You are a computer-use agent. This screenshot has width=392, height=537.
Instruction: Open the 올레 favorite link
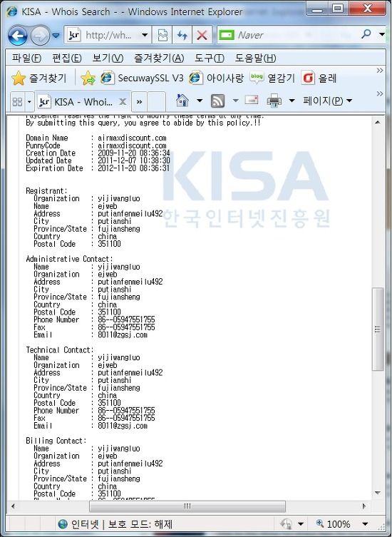coord(319,78)
